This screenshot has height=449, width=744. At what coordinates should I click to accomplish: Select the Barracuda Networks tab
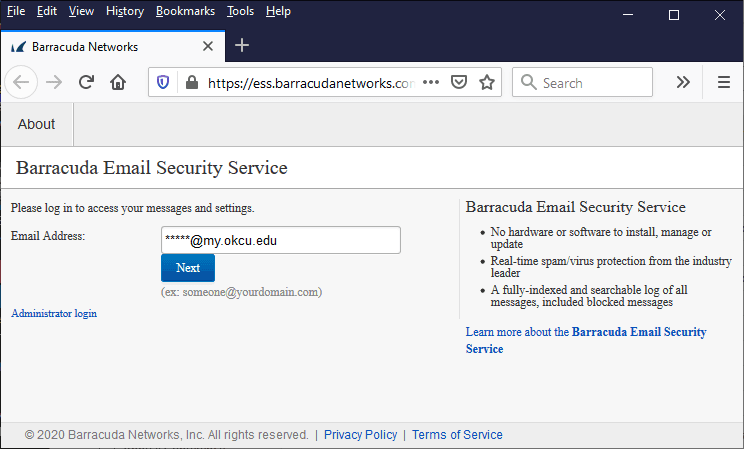click(x=113, y=47)
